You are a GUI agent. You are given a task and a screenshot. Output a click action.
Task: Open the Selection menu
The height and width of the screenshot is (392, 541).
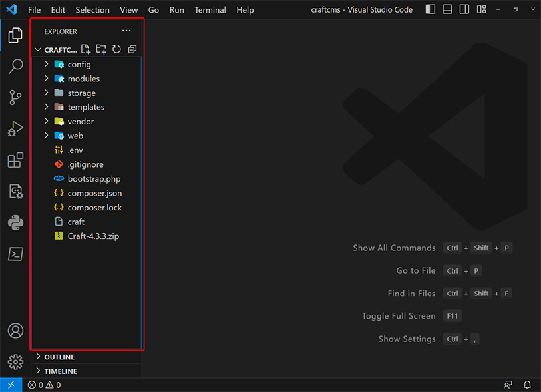coord(92,10)
